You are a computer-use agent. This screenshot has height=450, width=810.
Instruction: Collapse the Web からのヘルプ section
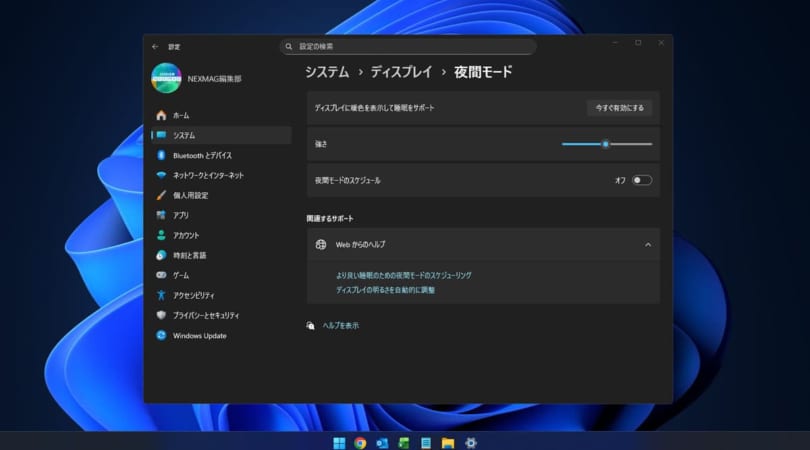(647, 244)
